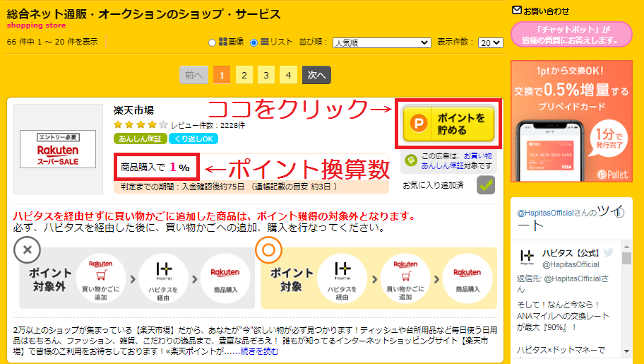Select the リスト view radio button
The image size is (644, 364).
tap(254, 43)
